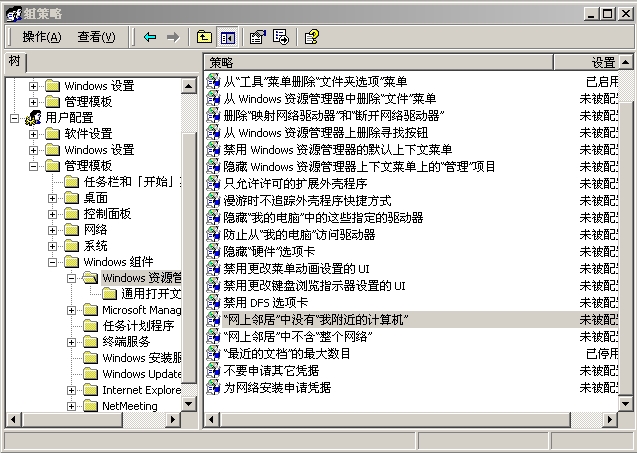Expand the 系统 tree node
The image size is (637, 453).
click(x=52, y=246)
